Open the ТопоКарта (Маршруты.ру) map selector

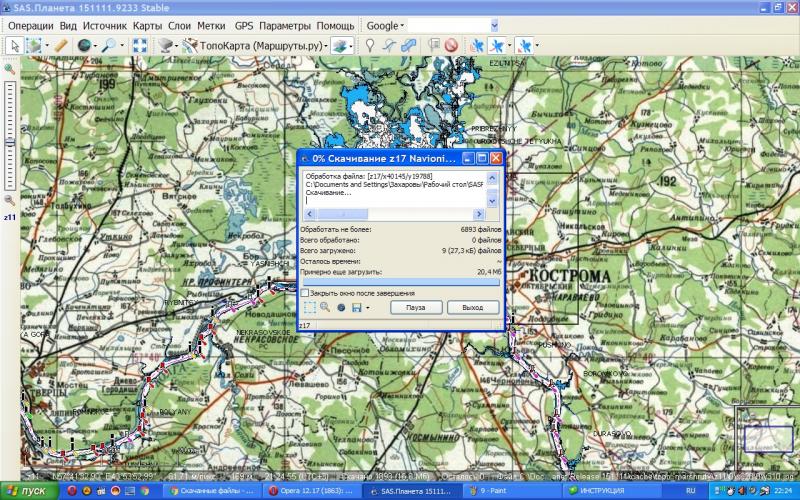point(255,46)
